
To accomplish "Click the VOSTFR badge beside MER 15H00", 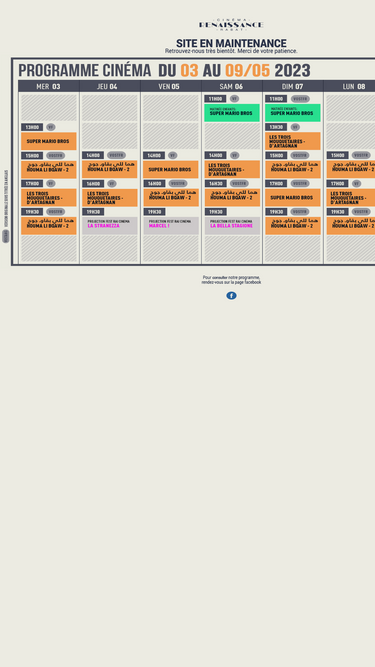I will tap(56, 155).
